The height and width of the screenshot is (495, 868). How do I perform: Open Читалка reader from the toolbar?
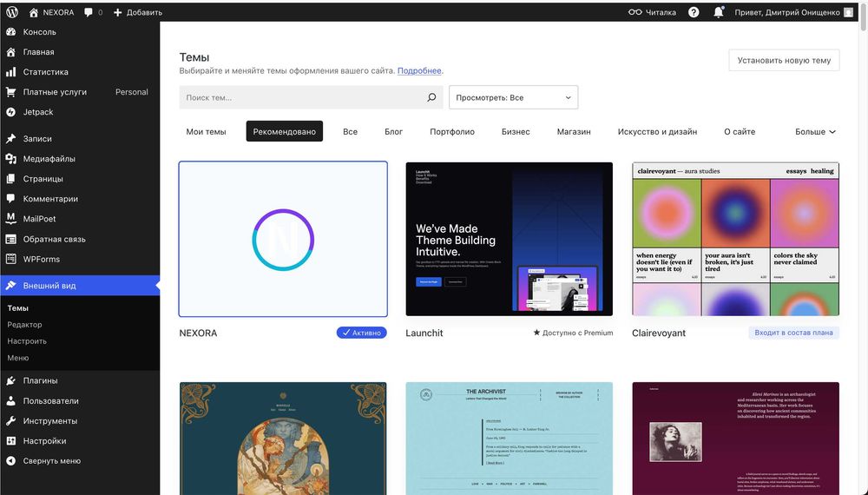(x=652, y=12)
